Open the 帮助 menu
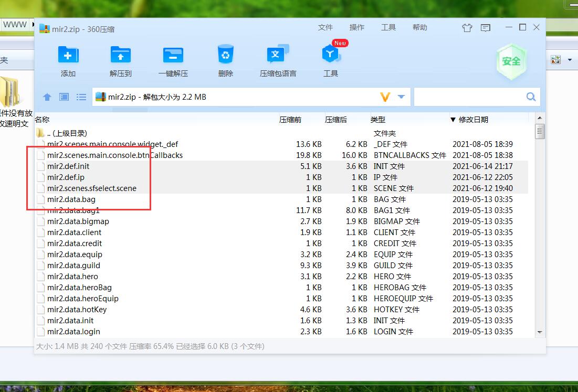The height and width of the screenshot is (392, 578). pos(420,27)
